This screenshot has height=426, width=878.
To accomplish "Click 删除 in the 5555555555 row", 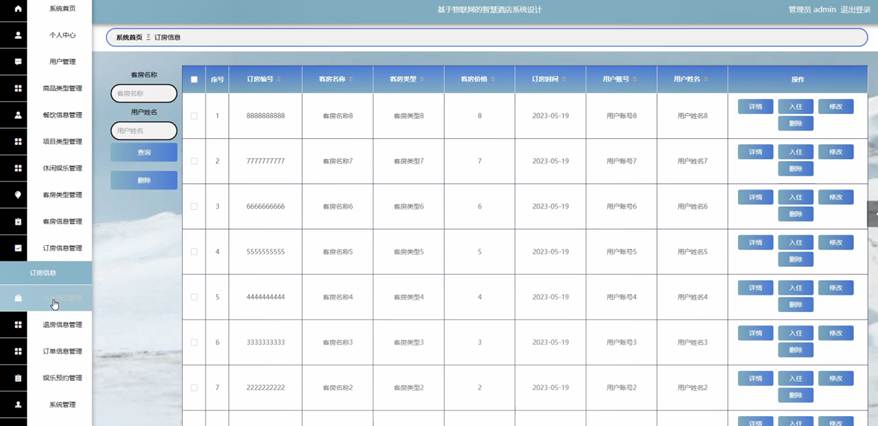I will pos(796,259).
